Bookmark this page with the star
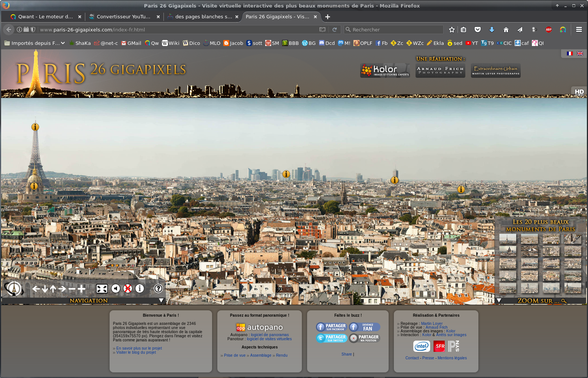Viewport: 588px width, 378px height. click(x=452, y=30)
